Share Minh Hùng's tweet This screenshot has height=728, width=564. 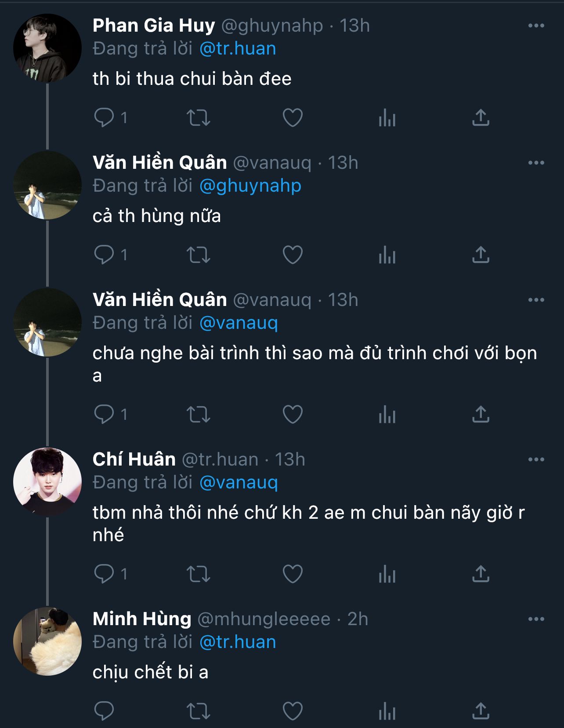(x=481, y=711)
